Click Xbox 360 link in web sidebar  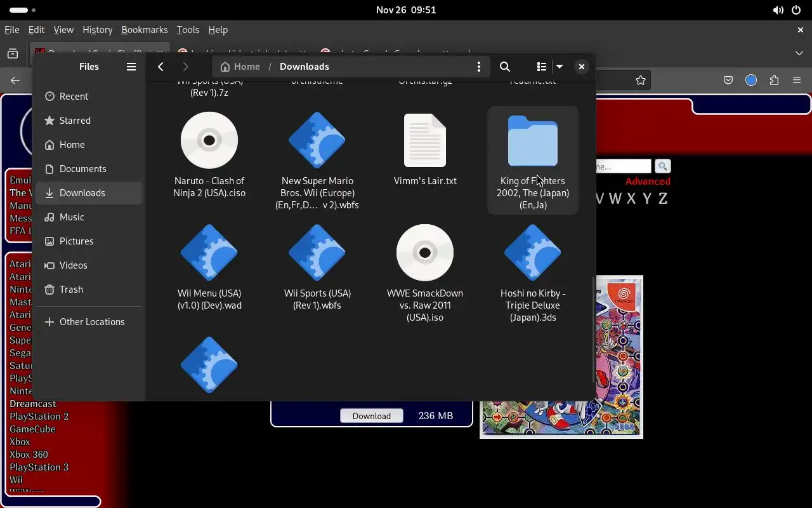(29, 455)
